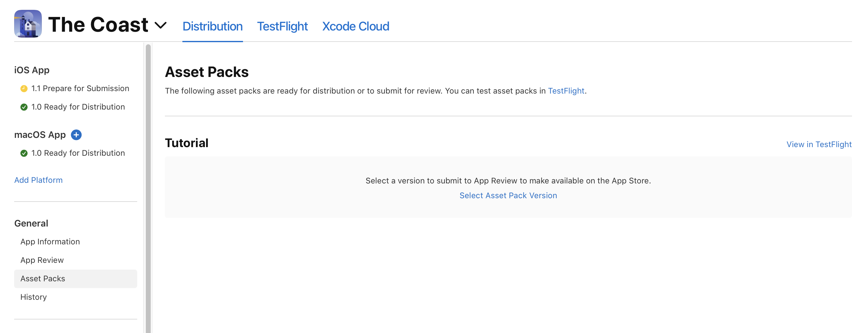Select iOS 1.1 Prepare for Submission
Image resolution: width=868 pixels, height=333 pixels.
(80, 88)
